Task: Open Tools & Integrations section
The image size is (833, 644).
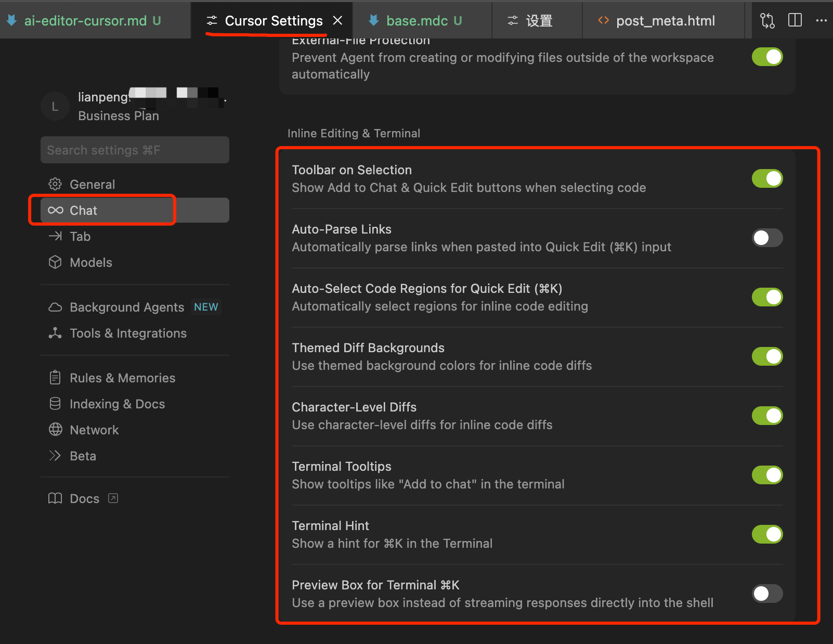Action: (x=135, y=333)
